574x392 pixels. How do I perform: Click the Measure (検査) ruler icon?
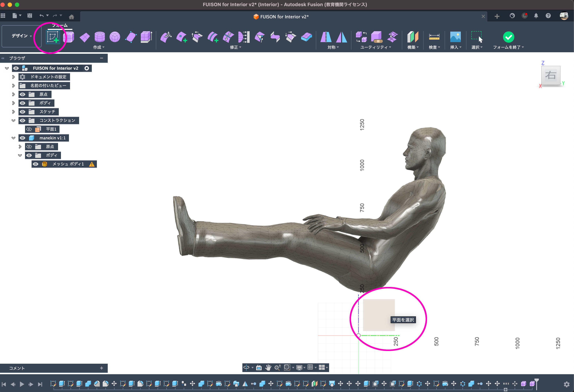click(x=434, y=37)
